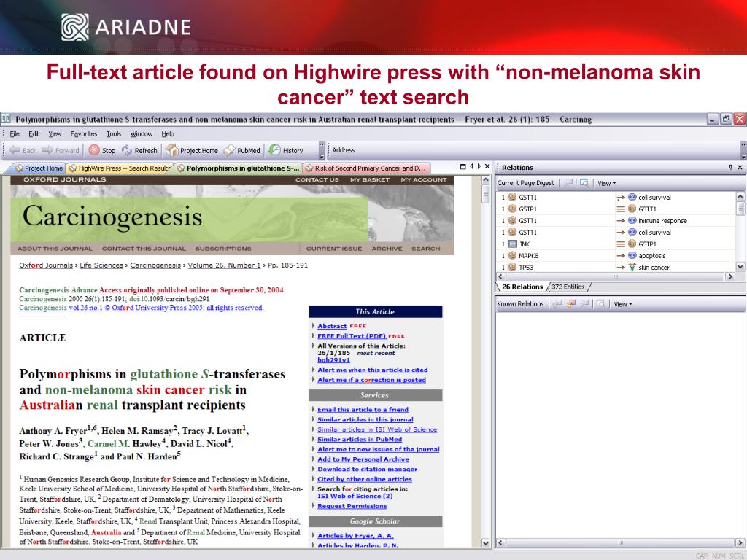Open the Help menu
The height and width of the screenshot is (560, 747).
coord(168,134)
